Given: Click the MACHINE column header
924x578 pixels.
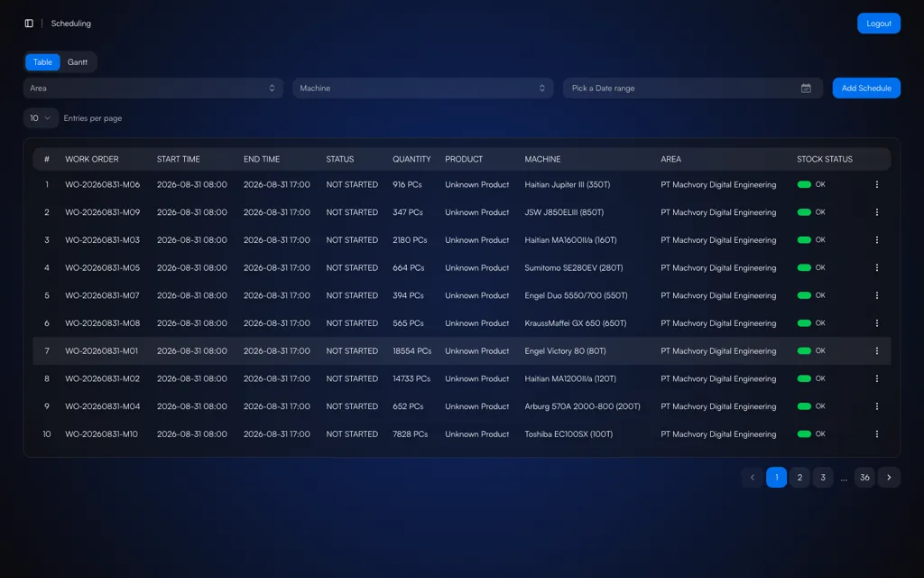Looking at the screenshot, I should 542,159.
